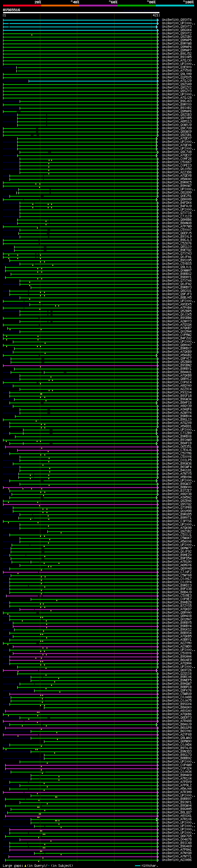The height and width of the screenshot is (868, 197).
Task: Open hit UniRef100_Q9SVT3
Action: click(176, 26)
